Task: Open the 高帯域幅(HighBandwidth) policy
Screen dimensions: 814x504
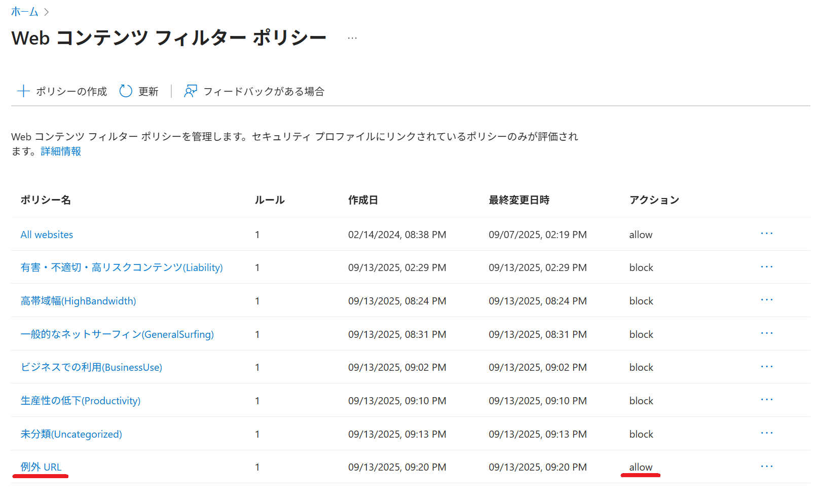Action: pos(78,301)
